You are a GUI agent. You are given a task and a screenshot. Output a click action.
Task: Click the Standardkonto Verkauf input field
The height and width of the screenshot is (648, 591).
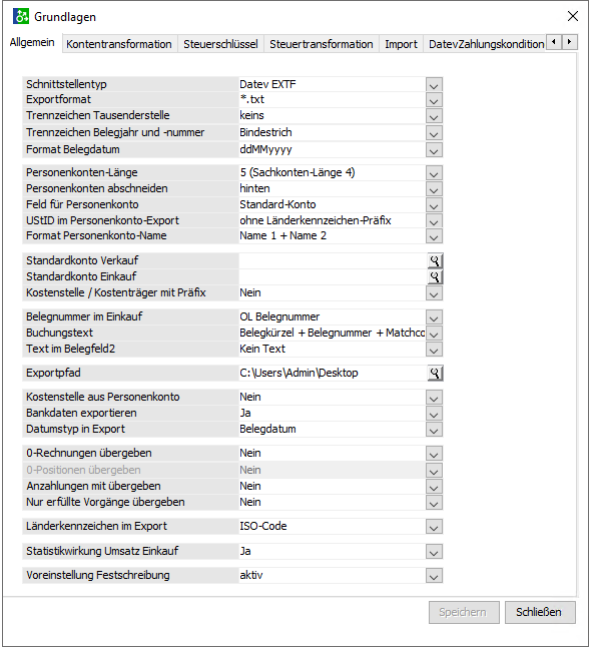(332, 261)
